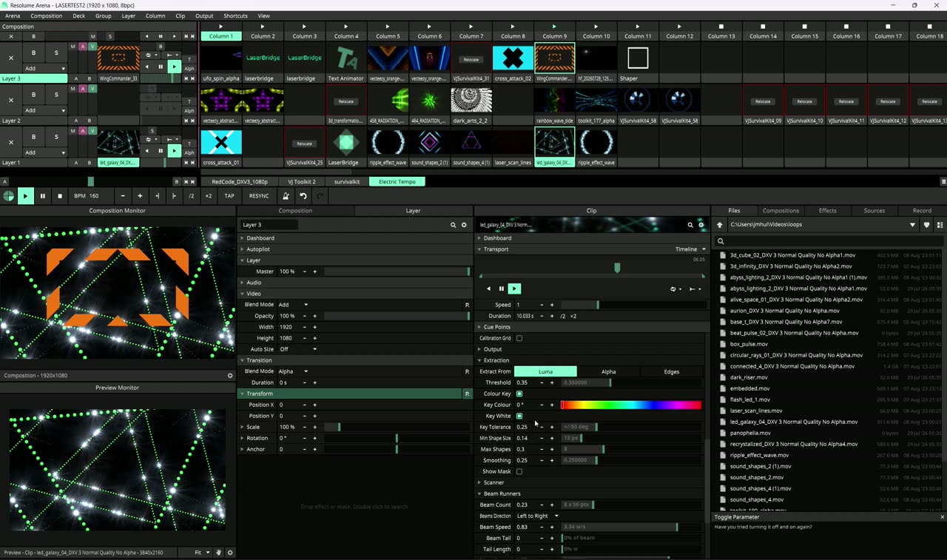Click the BPM sync circle icon

tap(9, 196)
